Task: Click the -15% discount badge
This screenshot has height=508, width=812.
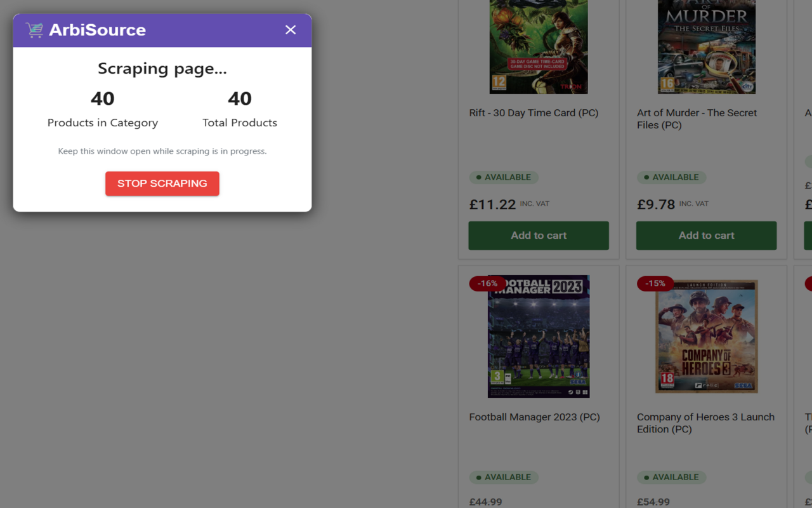Action: tap(655, 283)
